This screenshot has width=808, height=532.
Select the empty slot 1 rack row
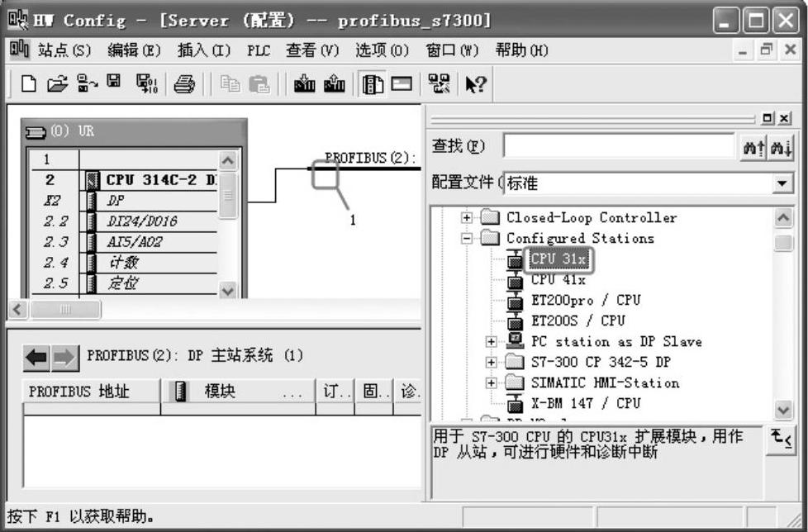click(x=124, y=159)
